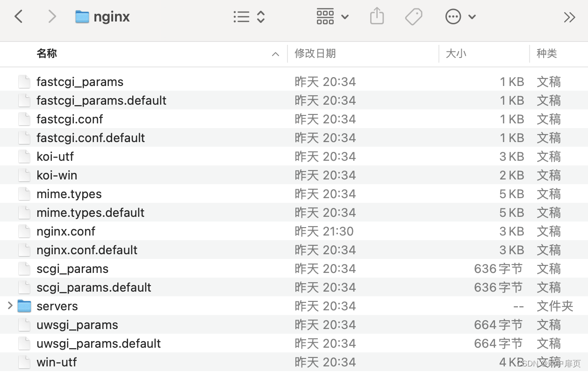Click the list view icon in toolbar
Screen dimensions: 588x372
point(242,16)
